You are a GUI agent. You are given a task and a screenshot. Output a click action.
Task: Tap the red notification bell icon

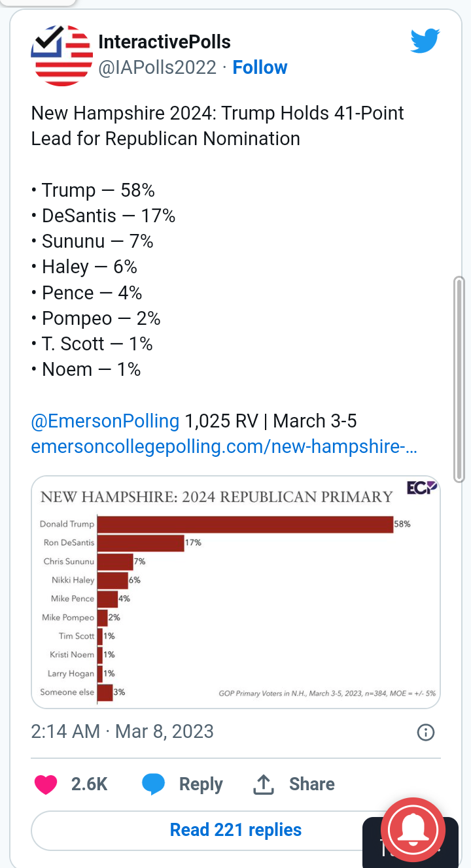point(413,829)
